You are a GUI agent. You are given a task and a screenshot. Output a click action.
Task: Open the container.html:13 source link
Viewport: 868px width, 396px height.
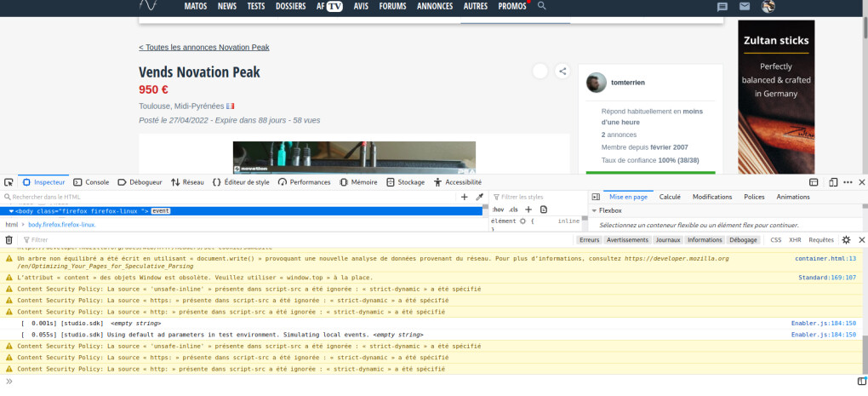click(x=825, y=259)
